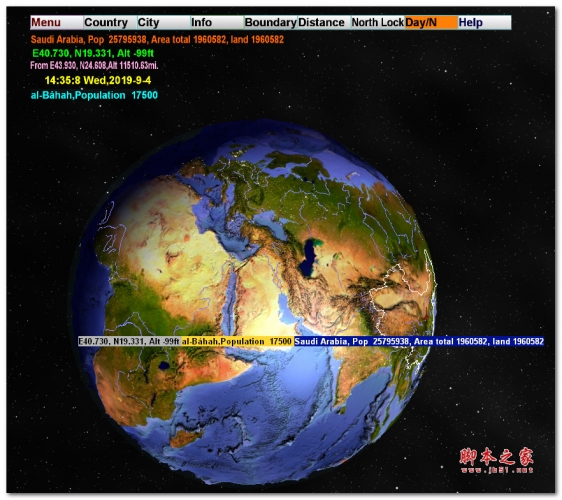
Task: Open the Help menu
Action: click(x=484, y=22)
